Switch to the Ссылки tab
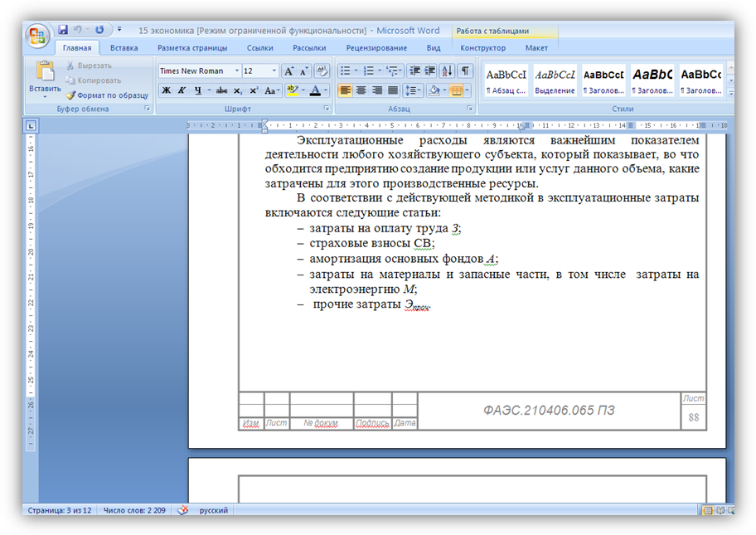Image resolution: width=756 pixels, height=535 pixels. click(260, 48)
